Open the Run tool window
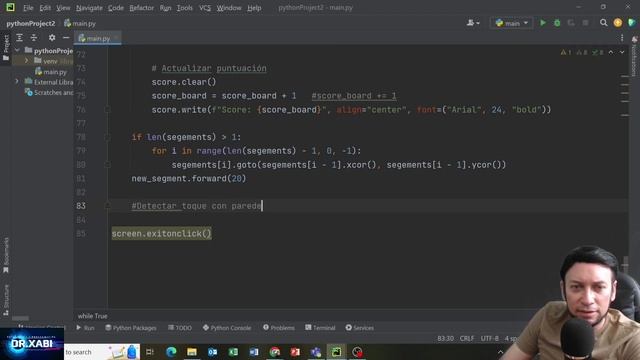The image size is (640, 360). tap(85, 328)
